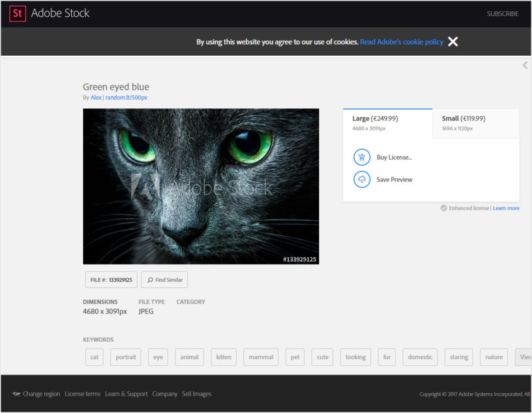Select the pet keyword tag
This screenshot has height=413, width=532.
(295, 357)
